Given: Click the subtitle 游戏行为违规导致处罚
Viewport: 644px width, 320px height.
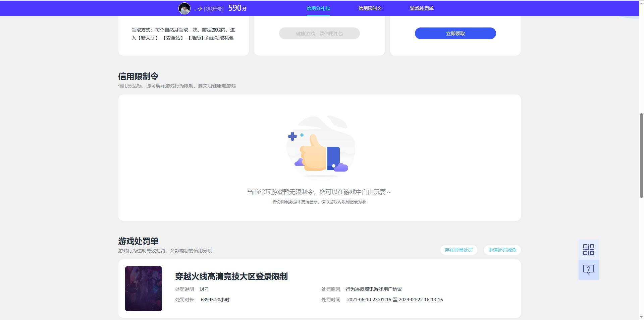Looking at the screenshot, I should pyautogui.click(x=165, y=251).
